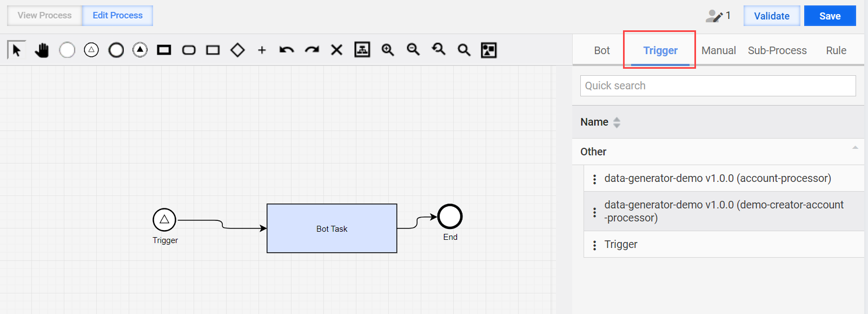The width and height of the screenshot is (868, 314).
Task: Switch to the Rule tab
Action: coord(836,50)
